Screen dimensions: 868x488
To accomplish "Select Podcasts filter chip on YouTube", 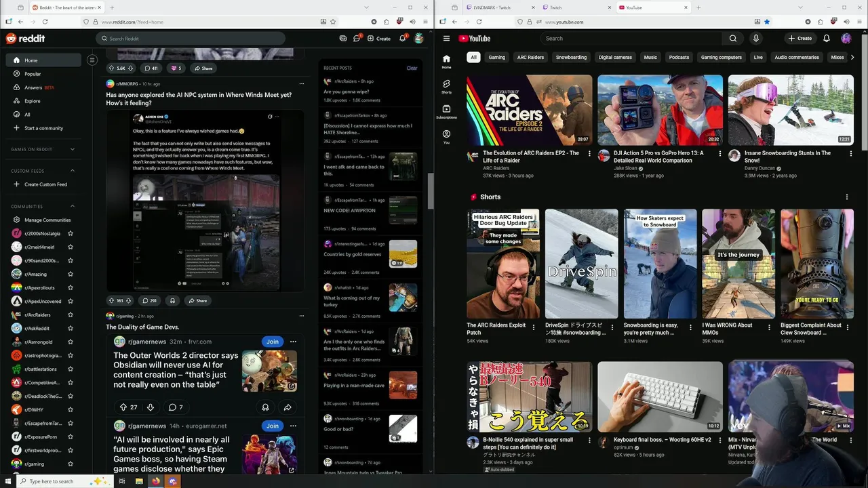I will tap(679, 57).
